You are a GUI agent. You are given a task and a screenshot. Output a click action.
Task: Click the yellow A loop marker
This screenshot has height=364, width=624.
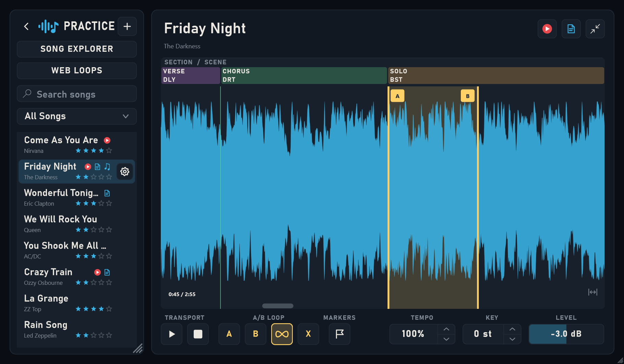(397, 96)
